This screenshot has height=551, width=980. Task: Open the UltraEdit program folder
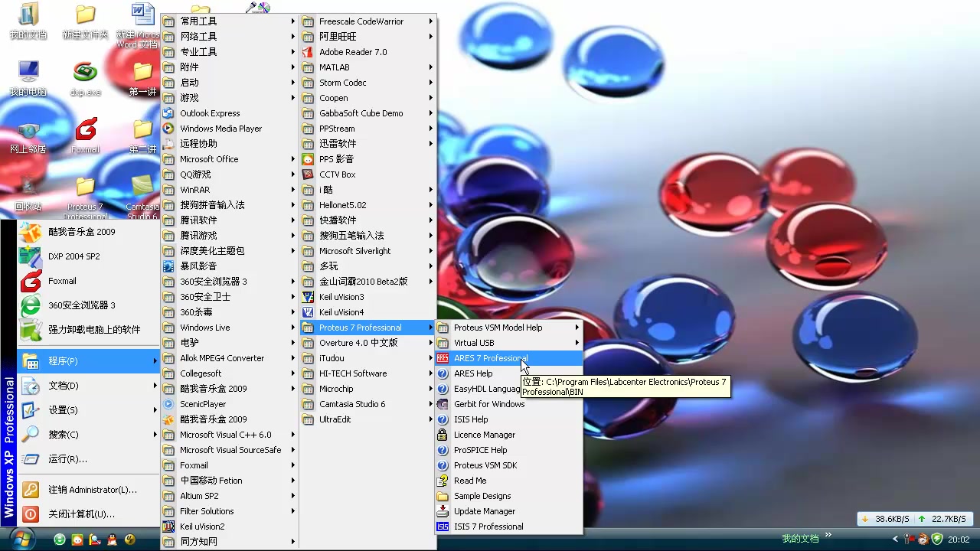click(x=367, y=419)
